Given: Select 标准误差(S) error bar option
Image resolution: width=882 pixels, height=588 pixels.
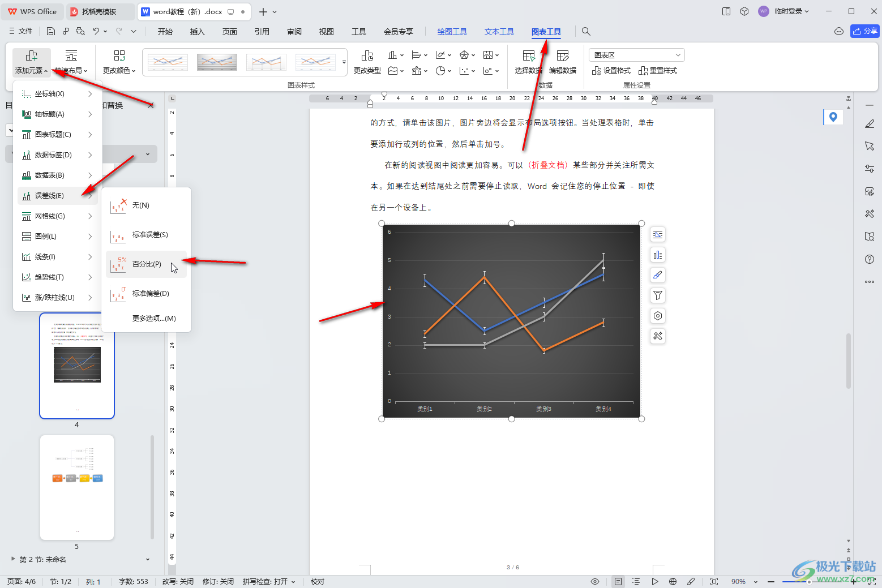Looking at the screenshot, I should (x=146, y=235).
